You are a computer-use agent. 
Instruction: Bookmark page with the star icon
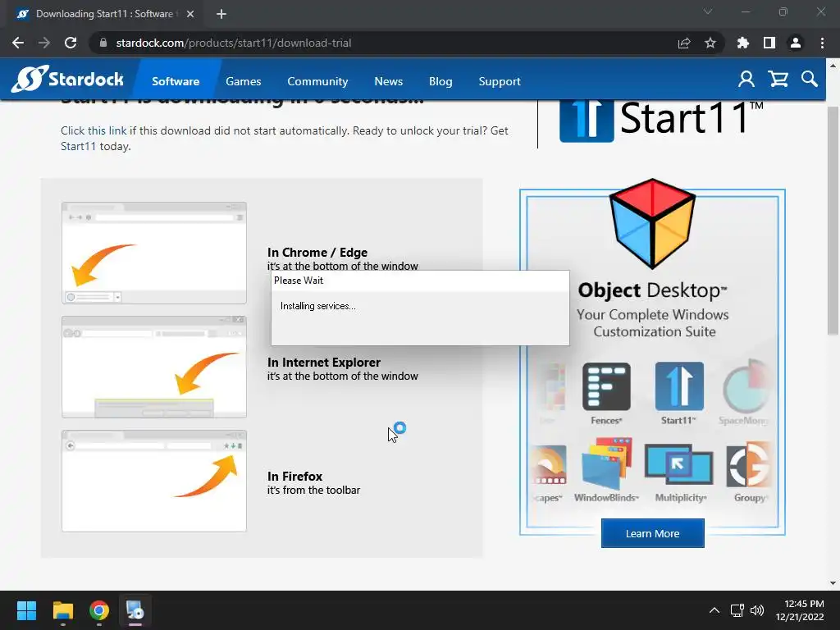coord(710,43)
